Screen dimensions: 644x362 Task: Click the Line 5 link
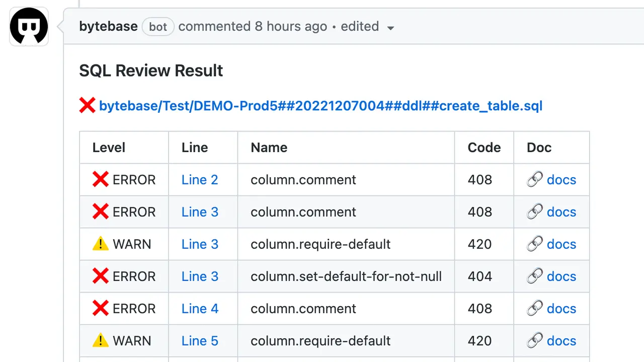coord(200,341)
